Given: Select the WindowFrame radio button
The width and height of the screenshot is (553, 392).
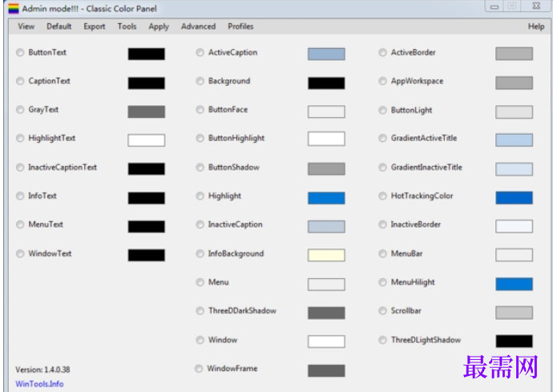Looking at the screenshot, I should point(199,369).
